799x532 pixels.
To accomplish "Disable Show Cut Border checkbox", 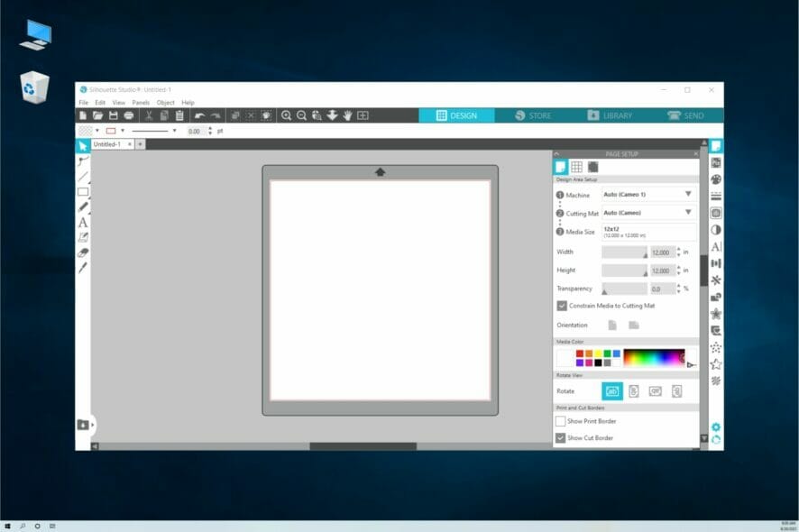I will 561,437.
